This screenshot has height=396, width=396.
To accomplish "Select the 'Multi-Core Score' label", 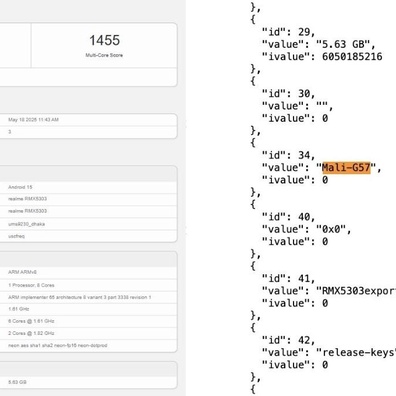I will click(x=104, y=55).
